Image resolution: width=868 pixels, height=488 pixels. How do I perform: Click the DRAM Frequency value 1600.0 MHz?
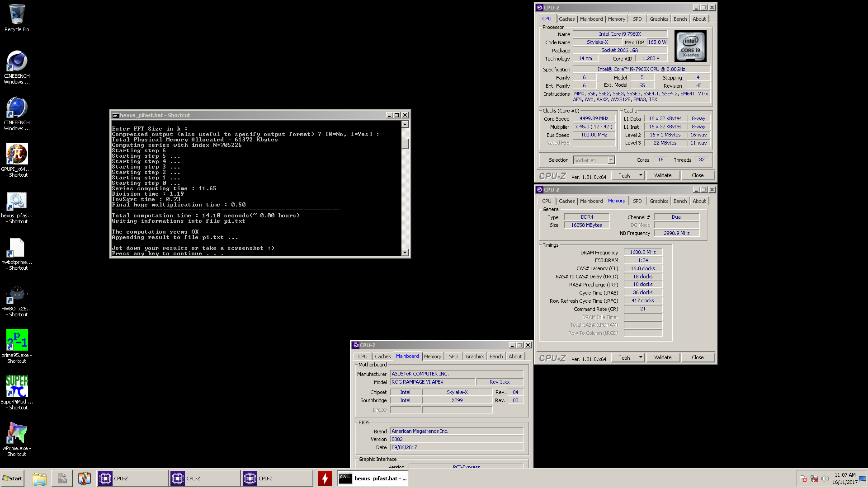pos(643,252)
